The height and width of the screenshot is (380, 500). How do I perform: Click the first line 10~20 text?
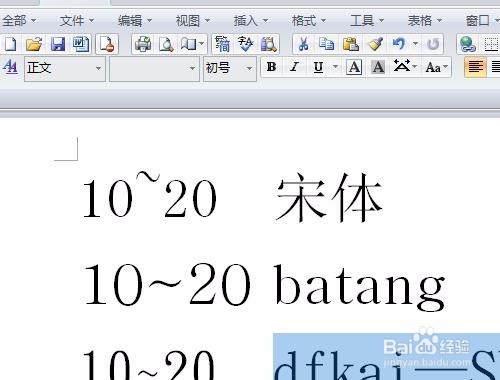point(149,195)
